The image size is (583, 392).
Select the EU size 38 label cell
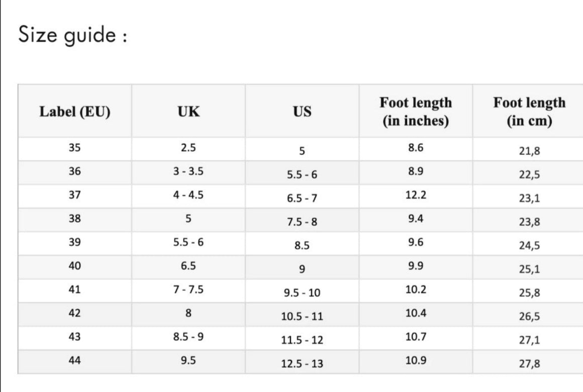click(75, 219)
